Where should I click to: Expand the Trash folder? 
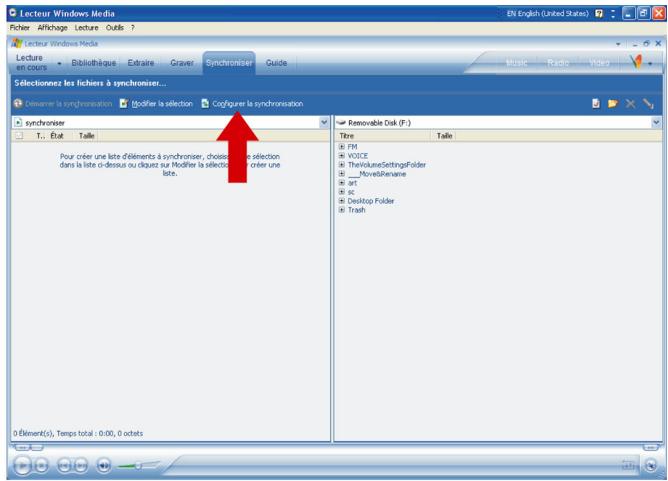(x=342, y=210)
